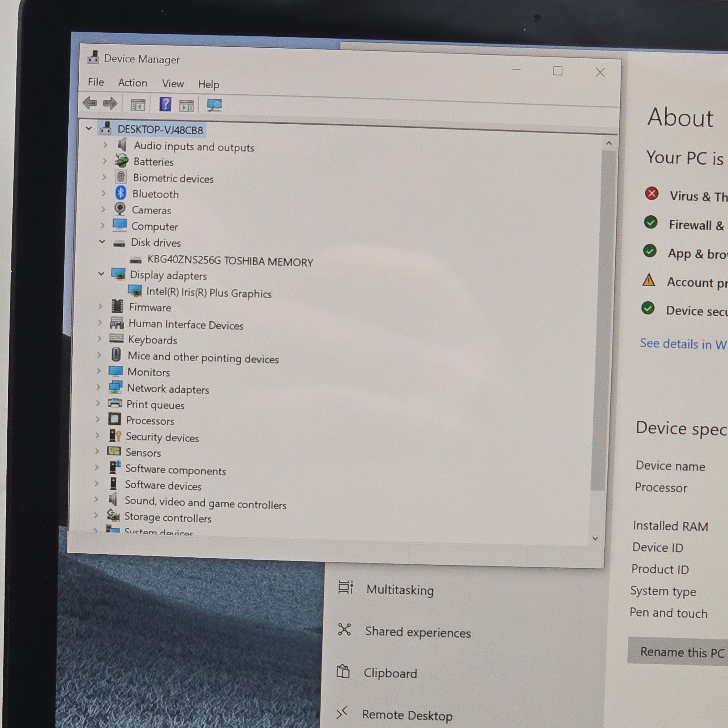The height and width of the screenshot is (728, 728).
Task: Select KBG40ZNS256G TOSHIBA MEMORY drive
Action: click(230, 261)
